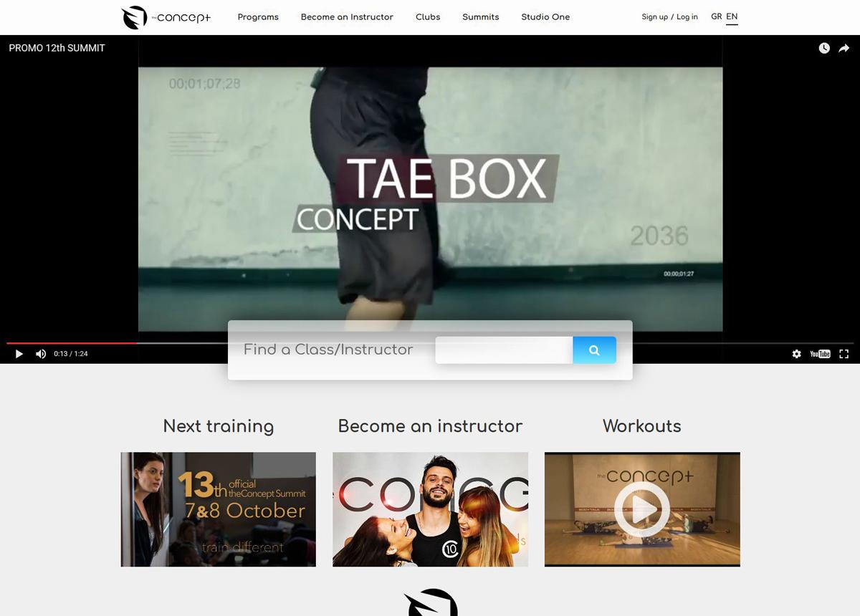Focus the Find a Class/Instructor search field
860x616 pixels.
pyautogui.click(x=504, y=350)
